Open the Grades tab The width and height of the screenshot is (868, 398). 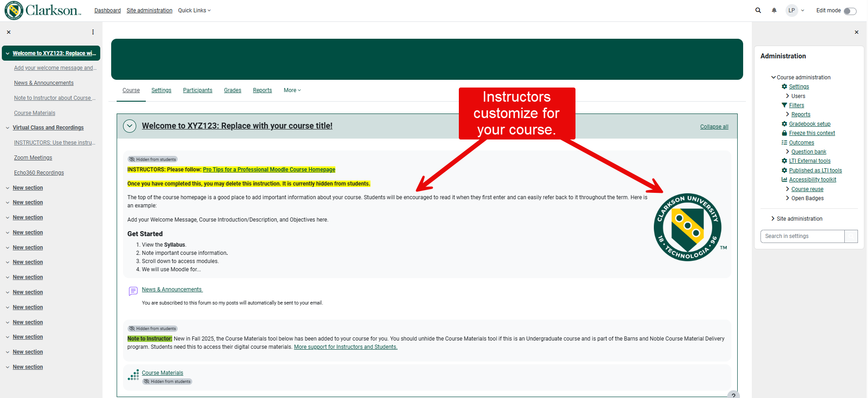pos(233,90)
